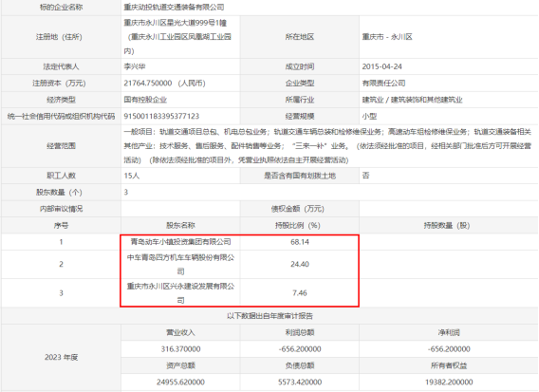Click the 内部审议情况 label
539x392 pixels.
[61, 209]
